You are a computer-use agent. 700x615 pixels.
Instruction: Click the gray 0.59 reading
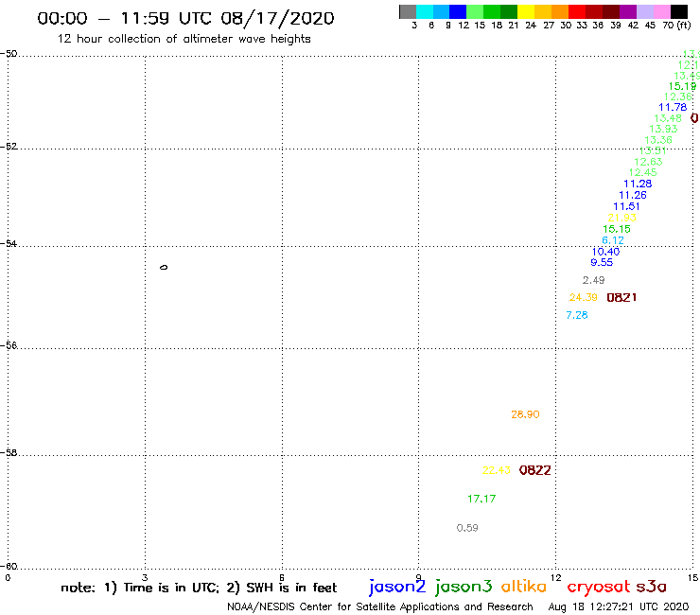point(467,528)
